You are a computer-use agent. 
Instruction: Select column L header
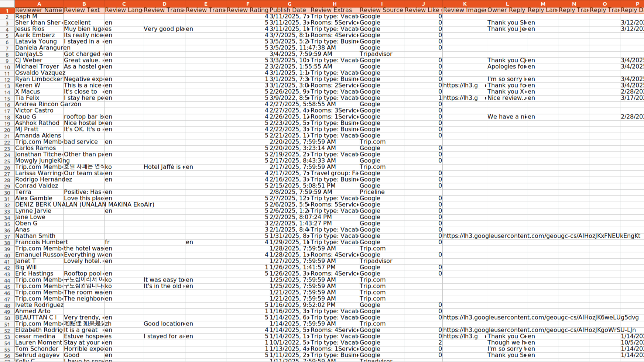pos(507,3)
